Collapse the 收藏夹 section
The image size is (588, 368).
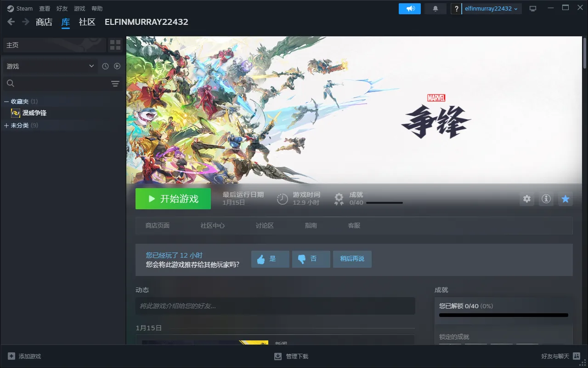(x=6, y=101)
